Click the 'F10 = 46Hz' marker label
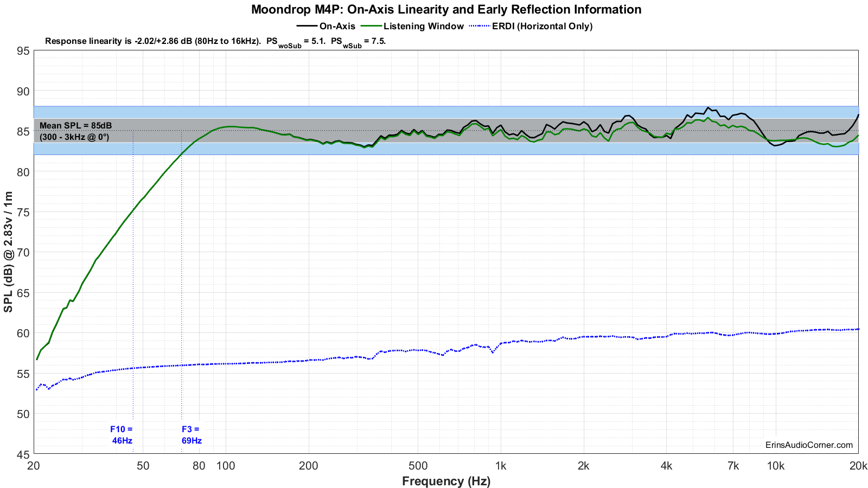The image size is (868, 488). click(x=122, y=435)
